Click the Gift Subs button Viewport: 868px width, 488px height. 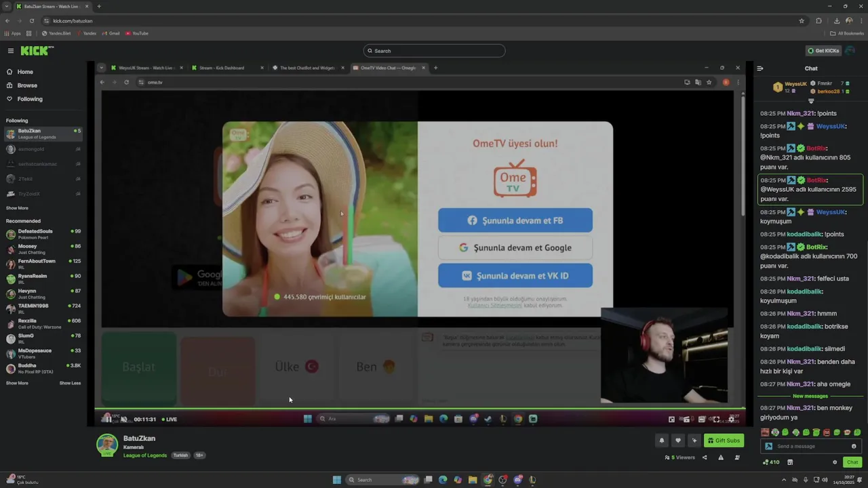[x=724, y=441]
